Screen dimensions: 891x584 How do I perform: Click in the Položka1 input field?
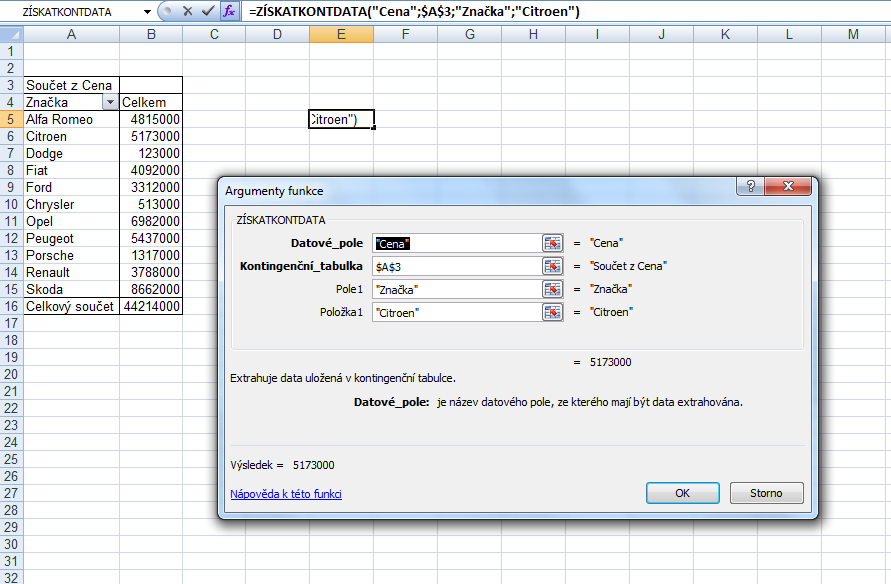457,312
